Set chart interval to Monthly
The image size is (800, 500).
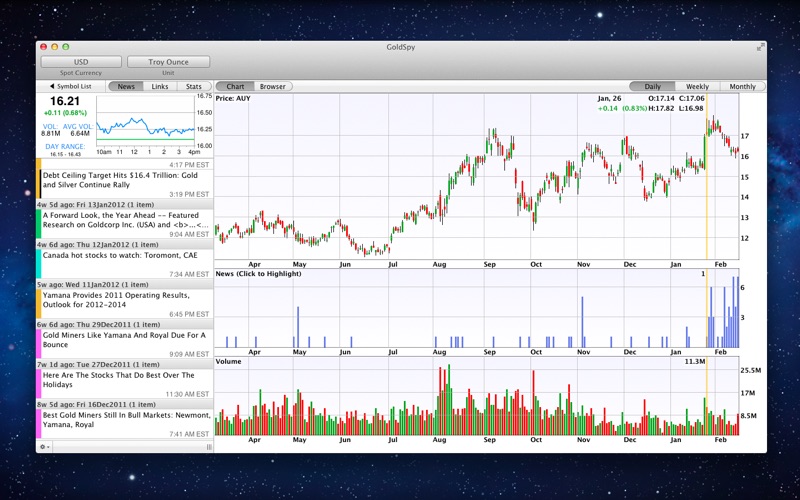(742, 86)
